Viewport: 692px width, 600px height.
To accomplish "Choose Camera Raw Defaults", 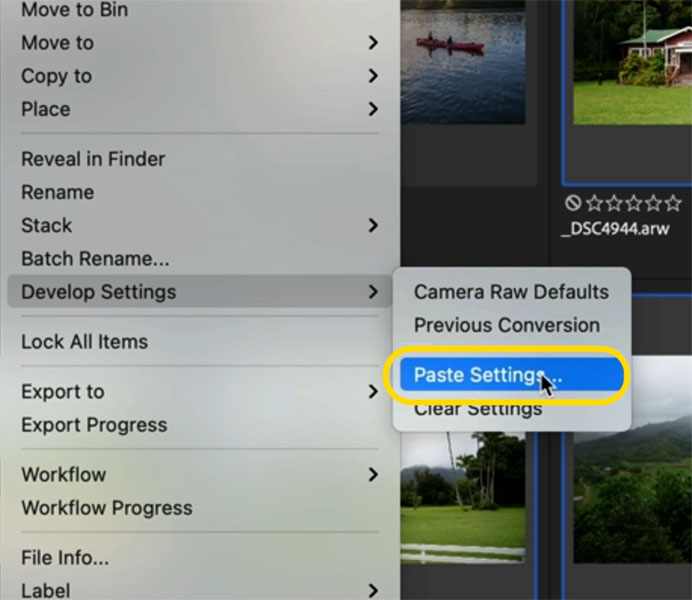I will (511, 292).
